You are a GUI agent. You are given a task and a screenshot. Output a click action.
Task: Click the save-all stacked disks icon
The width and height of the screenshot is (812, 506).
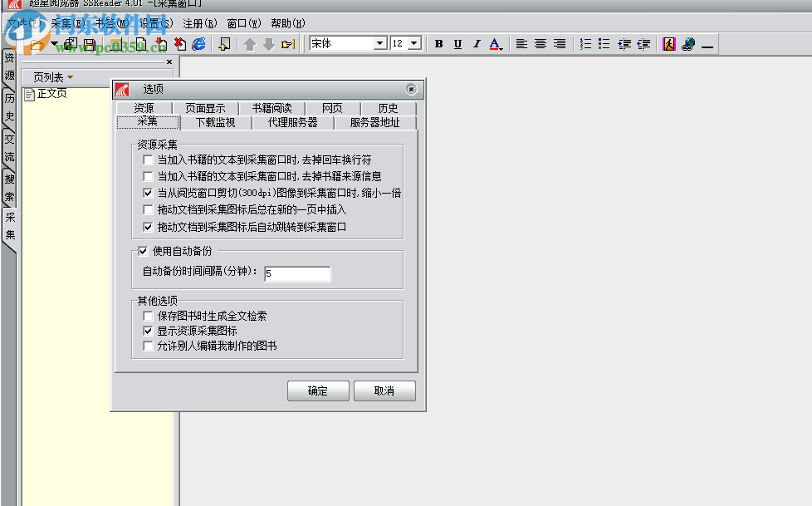[71, 45]
